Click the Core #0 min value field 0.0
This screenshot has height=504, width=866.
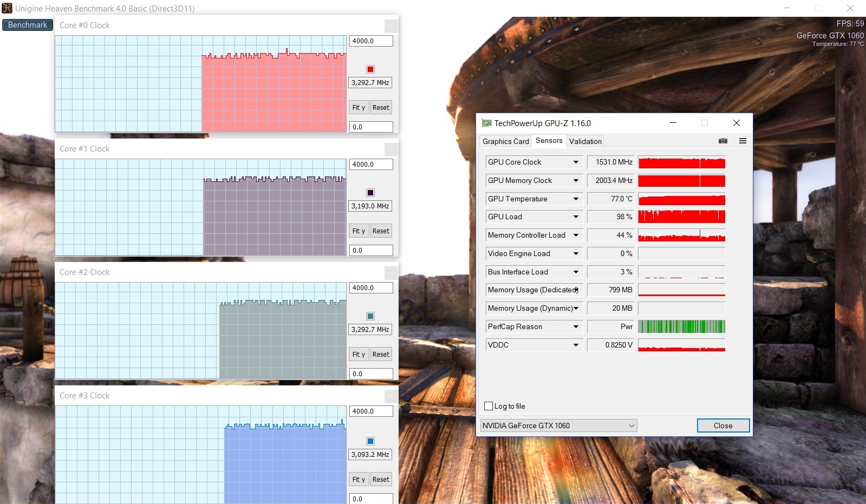[371, 127]
